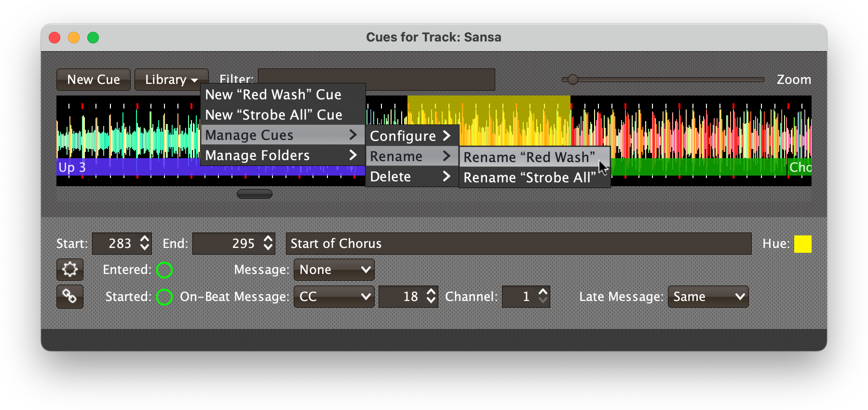The width and height of the screenshot is (868, 410).
Task: Open the On-Beat Message CC dropdown
Action: tap(334, 297)
